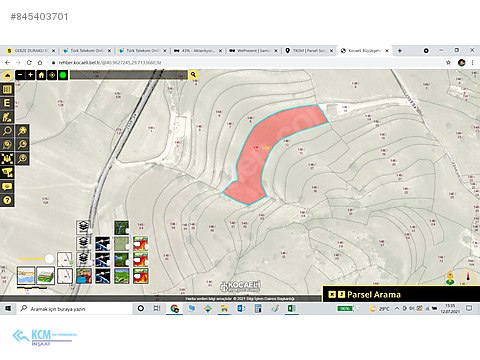
Task: Click the map zoom in plus button
Action: [x=30, y=75]
